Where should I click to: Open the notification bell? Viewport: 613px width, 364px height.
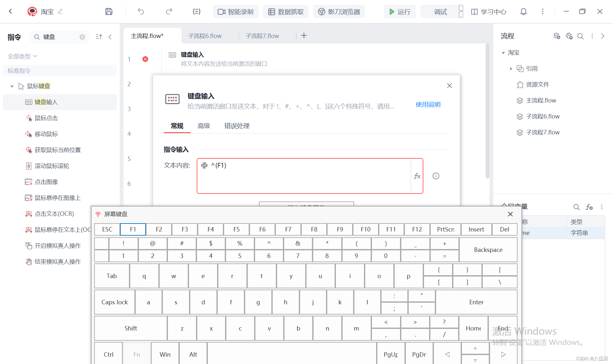click(523, 12)
